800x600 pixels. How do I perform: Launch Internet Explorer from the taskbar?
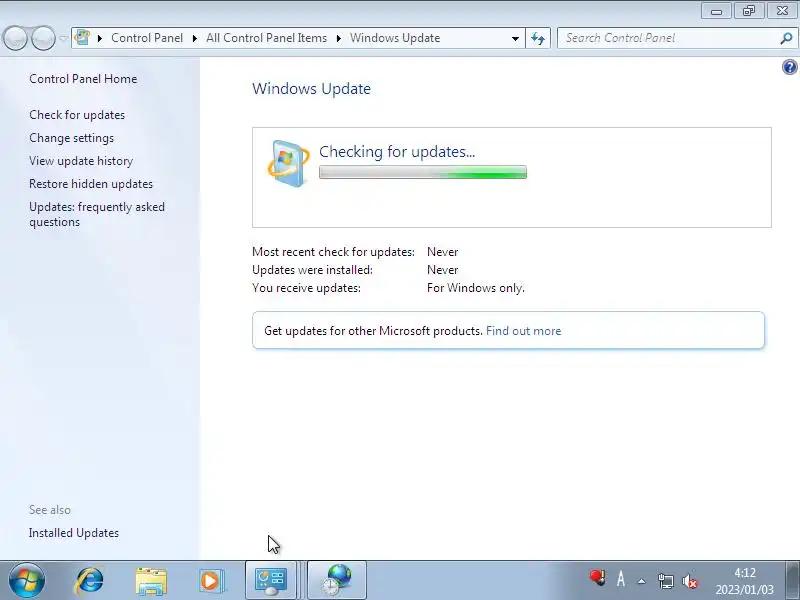click(x=89, y=581)
